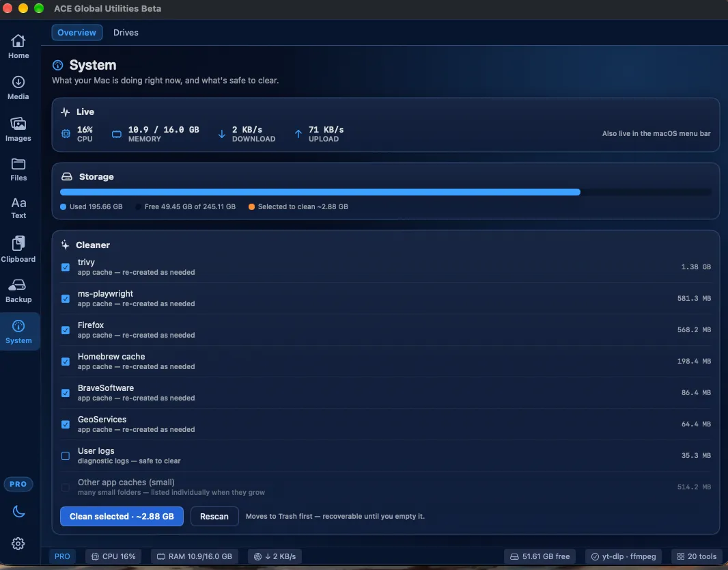Click the Rescan button
Screen dimensions: 728x570
coord(214,517)
